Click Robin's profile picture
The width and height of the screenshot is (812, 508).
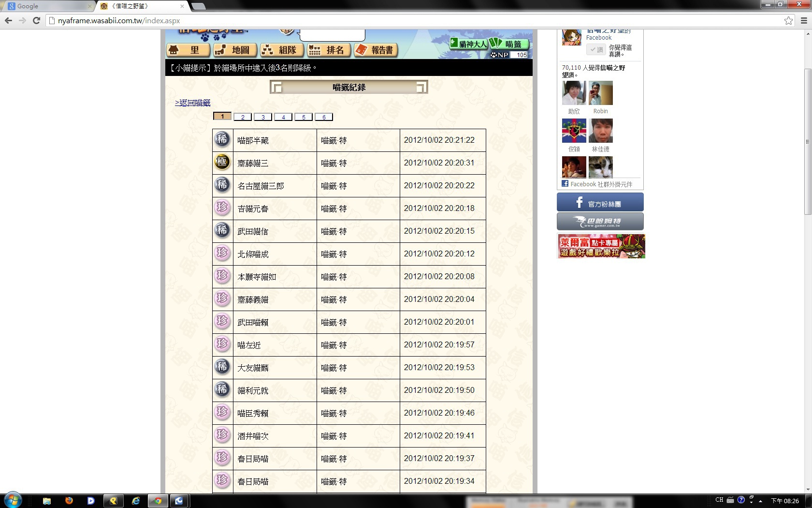coord(601,93)
